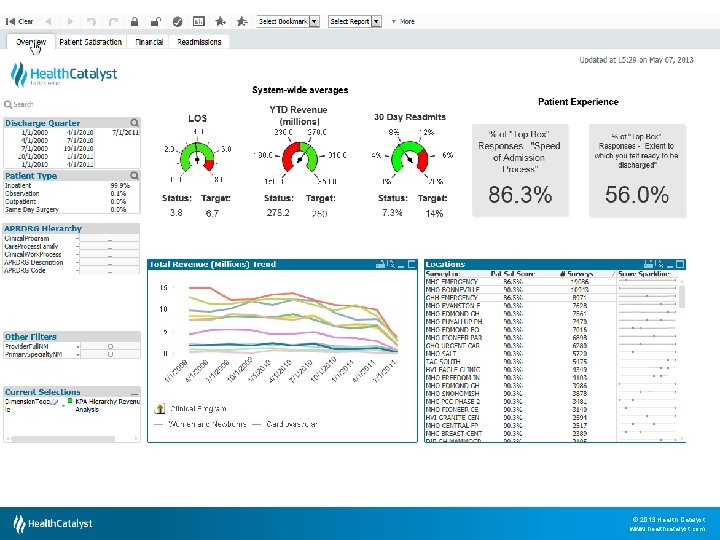The height and width of the screenshot is (540, 720).
Task: Click the LOS gauge
Action: pos(197,156)
